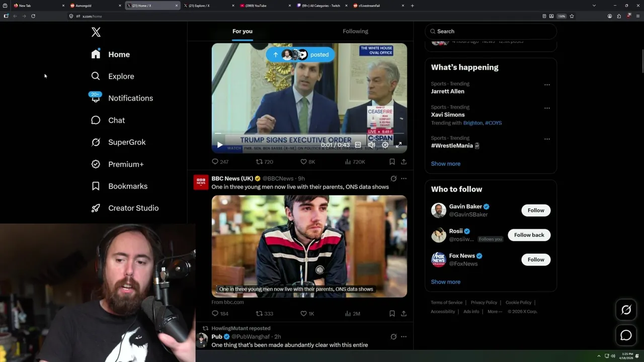
Task: Toggle captions on the video player
Action: [358, 145]
